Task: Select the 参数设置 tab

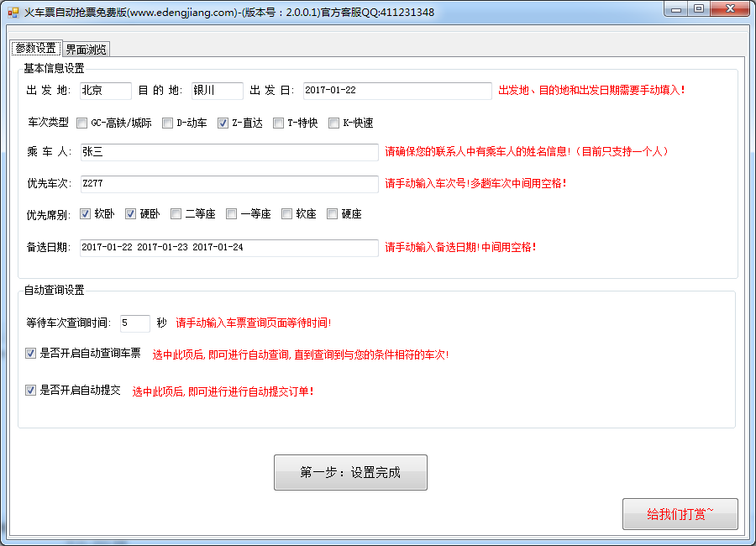Action: [35, 48]
